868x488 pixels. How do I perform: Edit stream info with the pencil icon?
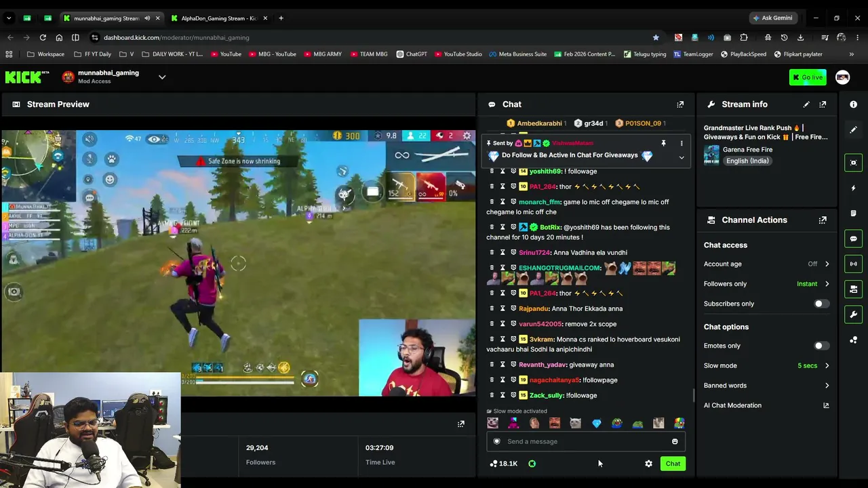806,104
